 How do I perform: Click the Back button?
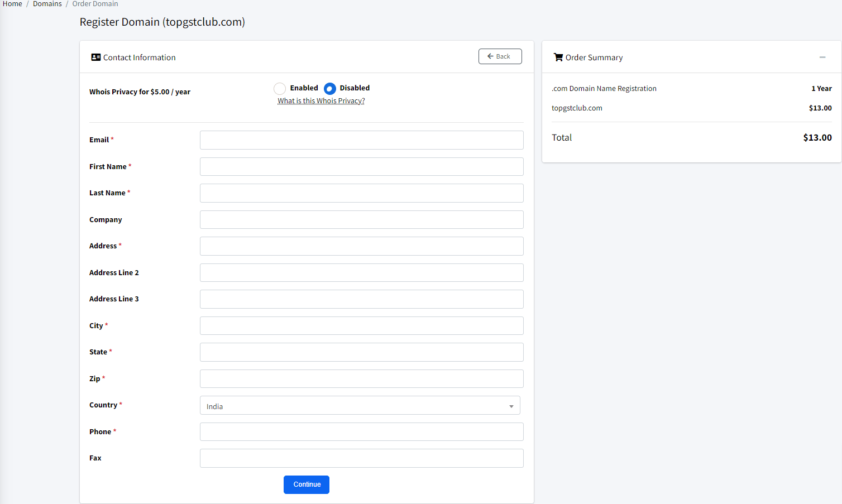(500, 56)
